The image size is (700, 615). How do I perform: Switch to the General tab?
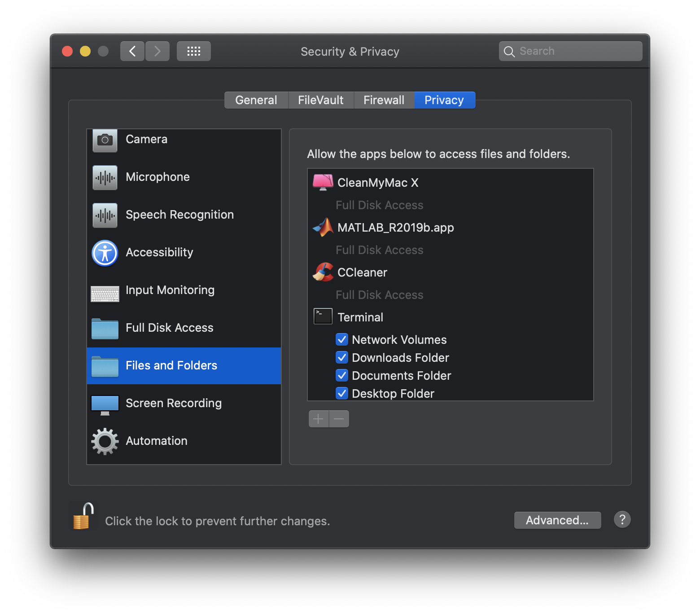[256, 100]
